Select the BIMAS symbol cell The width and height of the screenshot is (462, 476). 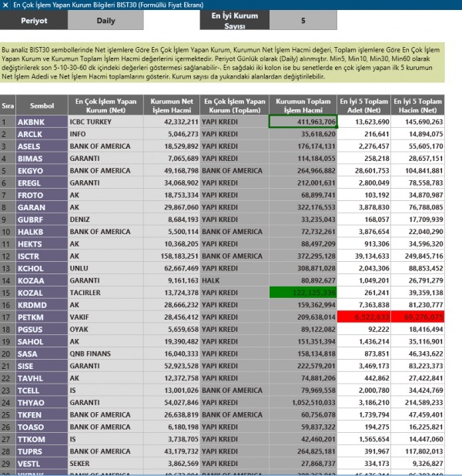click(42, 158)
